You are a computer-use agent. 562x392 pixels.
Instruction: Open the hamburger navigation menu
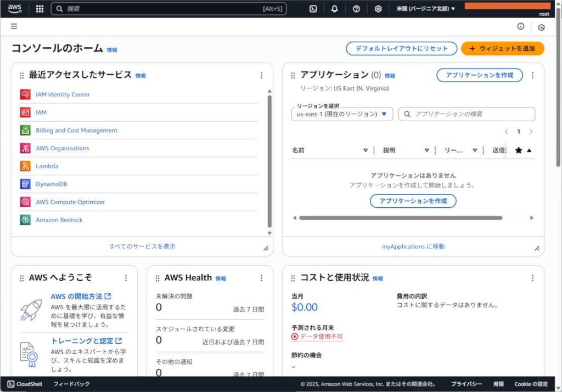(14, 26)
